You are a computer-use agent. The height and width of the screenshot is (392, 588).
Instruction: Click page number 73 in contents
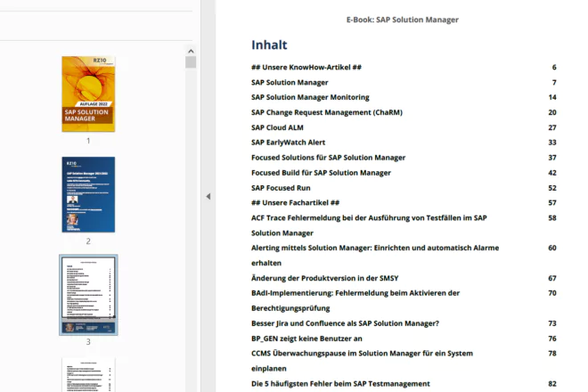point(552,323)
